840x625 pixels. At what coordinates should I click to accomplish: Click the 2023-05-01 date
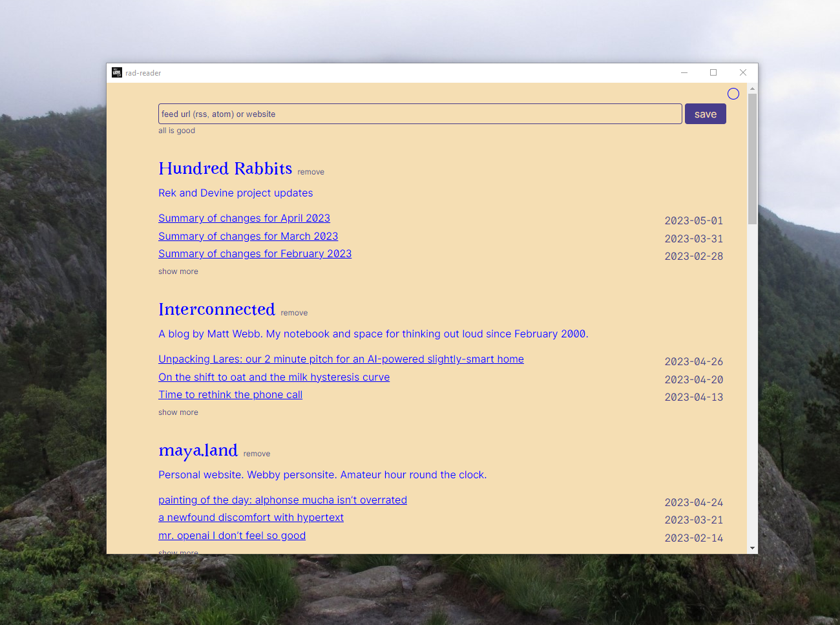(x=694, y=221)
